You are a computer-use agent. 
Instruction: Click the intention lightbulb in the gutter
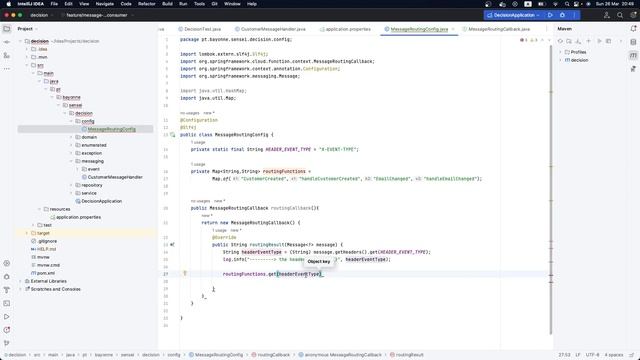(x=184, y=273)
